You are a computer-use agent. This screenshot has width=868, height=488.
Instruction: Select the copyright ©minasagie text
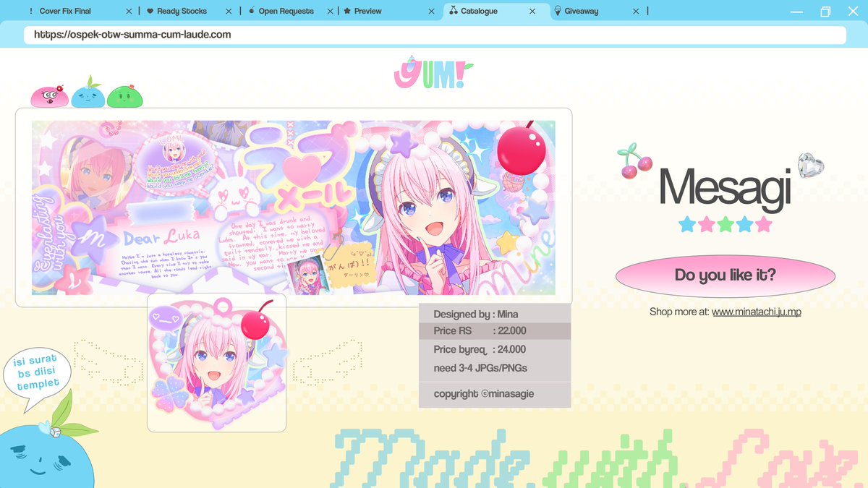pyautogui.click(x=484, y=394)
